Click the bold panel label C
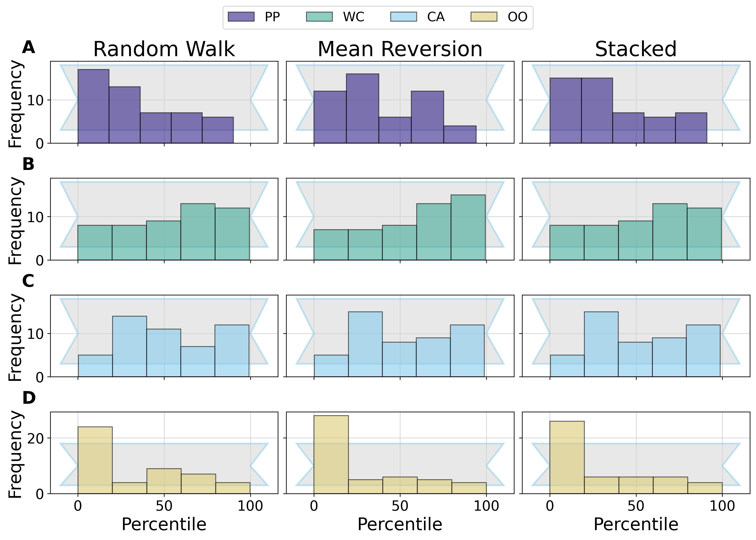Screen dimensions: 756x540 tap(29, 281)
